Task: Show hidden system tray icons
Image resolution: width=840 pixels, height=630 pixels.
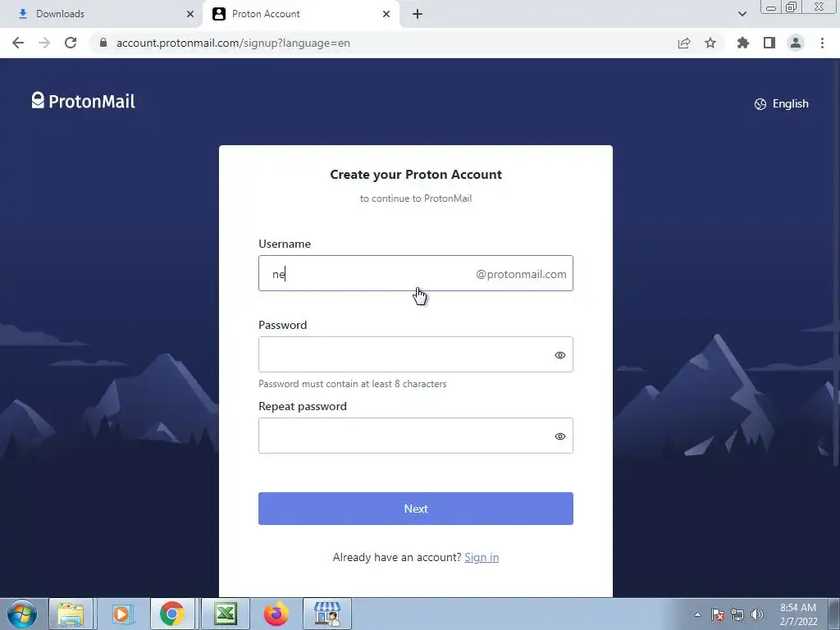Action: coord(697,614)
